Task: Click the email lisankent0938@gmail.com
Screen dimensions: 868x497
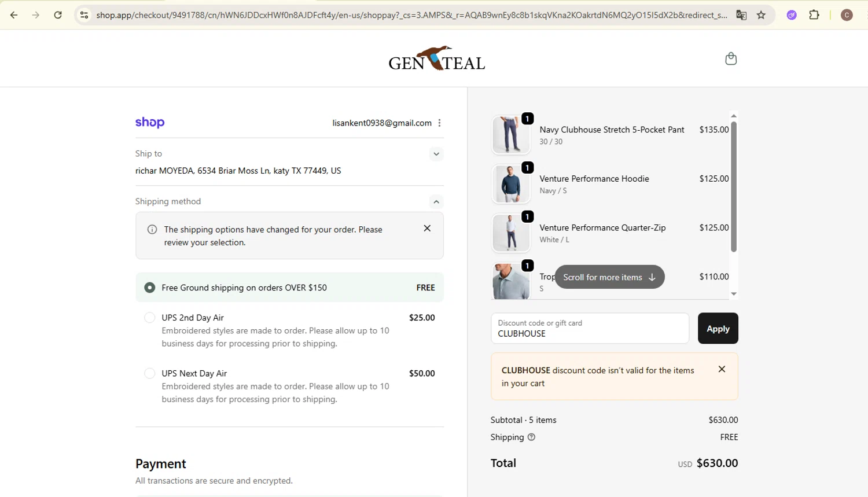Action: click(382, 123)
